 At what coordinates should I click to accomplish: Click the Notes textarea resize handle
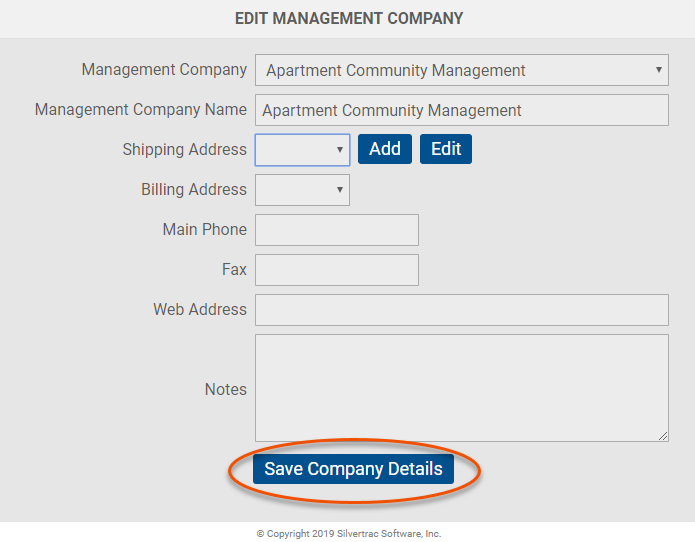tap(663, 436)
